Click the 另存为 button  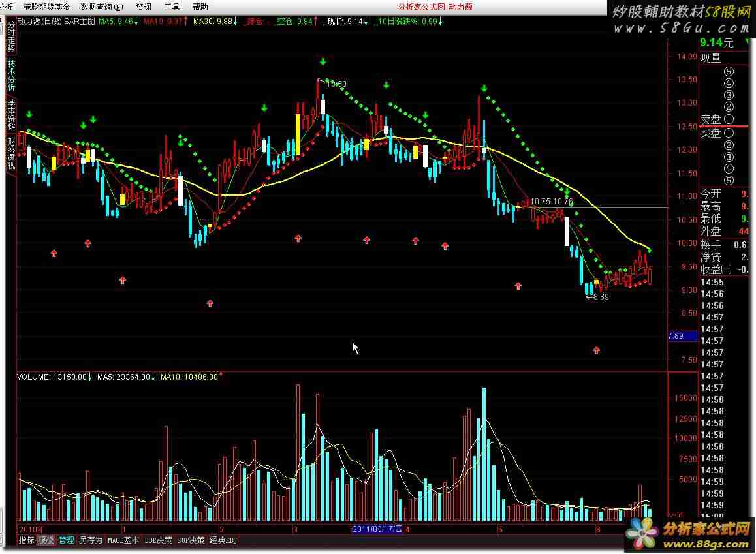tap(91, 540)
